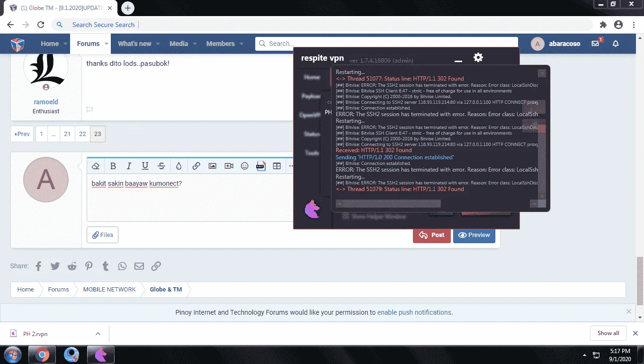Screen dimensions: 644x364
Task: Share thread on Facebook
Action: [x=39, y=266]
